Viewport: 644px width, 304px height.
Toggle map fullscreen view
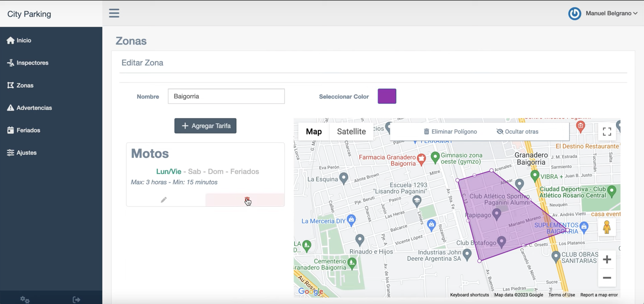(x=607, y=131)
